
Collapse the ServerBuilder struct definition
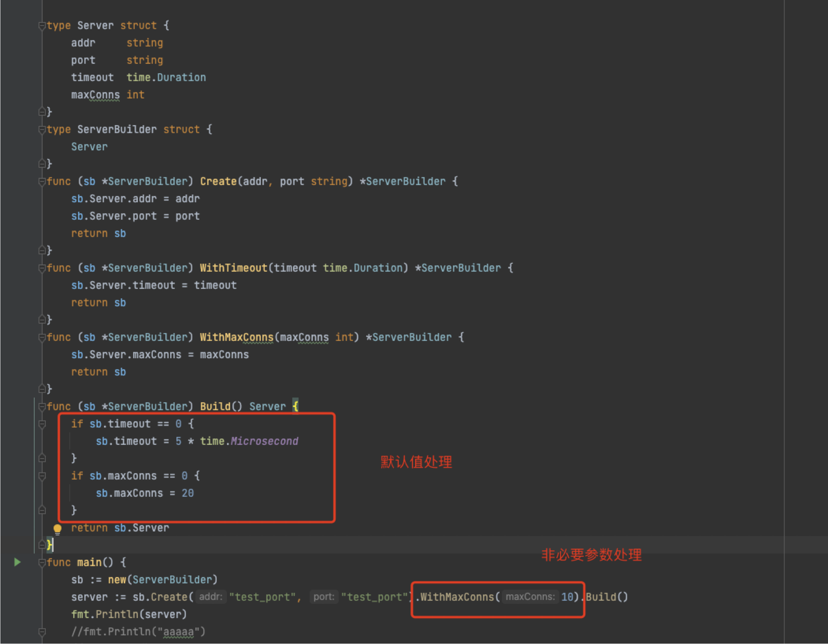(42, 130)
